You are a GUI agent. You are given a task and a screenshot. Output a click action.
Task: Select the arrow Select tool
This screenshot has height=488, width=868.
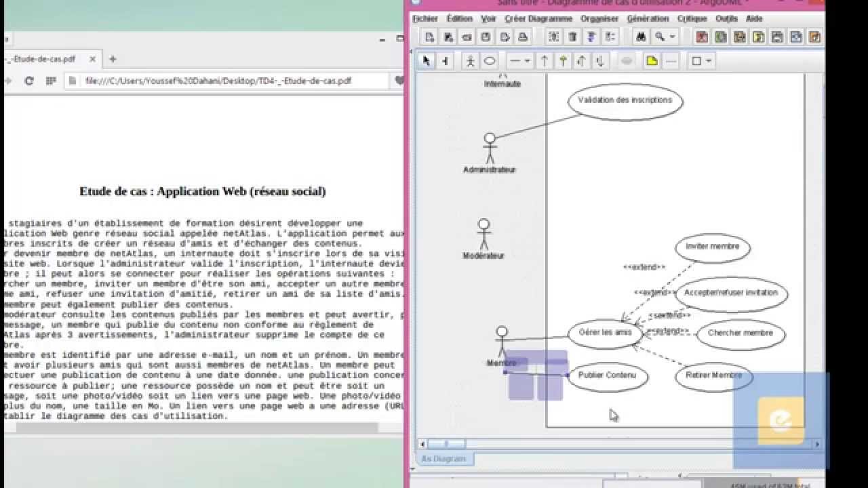[426, 61]
